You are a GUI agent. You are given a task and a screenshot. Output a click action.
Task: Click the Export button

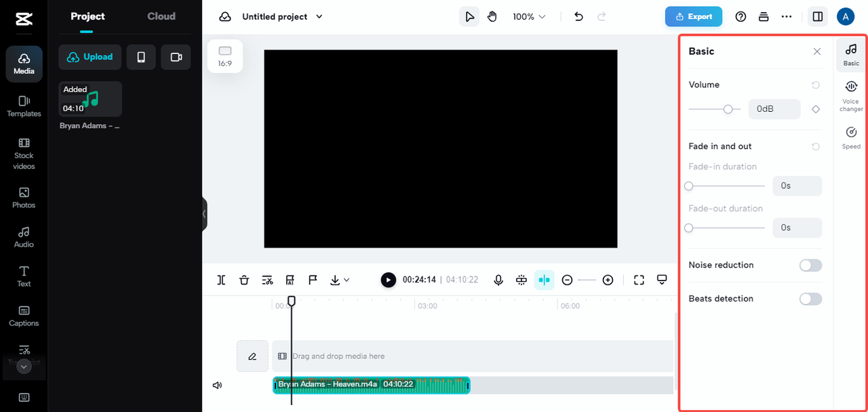pyautogui.click(x=694, y=16)
